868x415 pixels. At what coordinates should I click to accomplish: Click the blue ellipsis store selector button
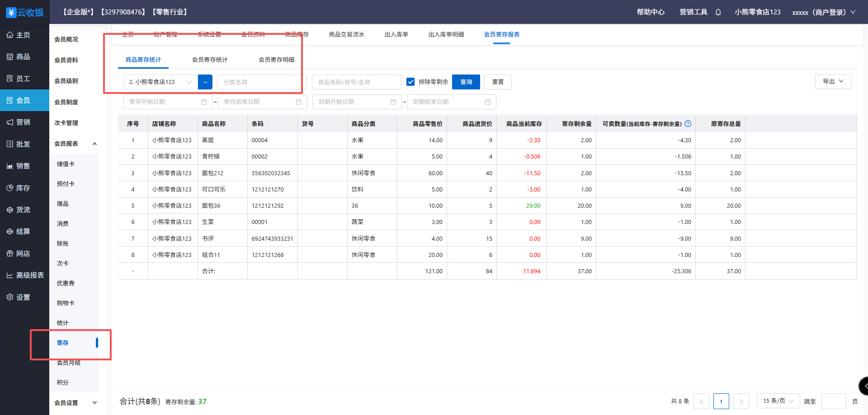coord(205,82)
